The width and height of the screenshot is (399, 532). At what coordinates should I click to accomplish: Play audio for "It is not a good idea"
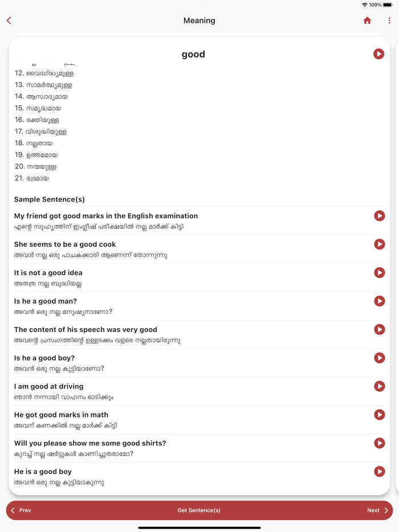[379, 272]
